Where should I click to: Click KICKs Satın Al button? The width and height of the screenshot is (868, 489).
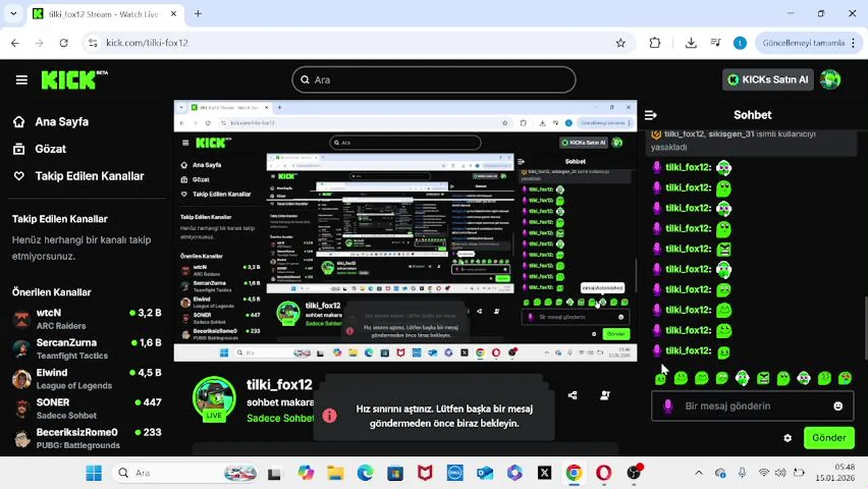(x=768, y=79)
